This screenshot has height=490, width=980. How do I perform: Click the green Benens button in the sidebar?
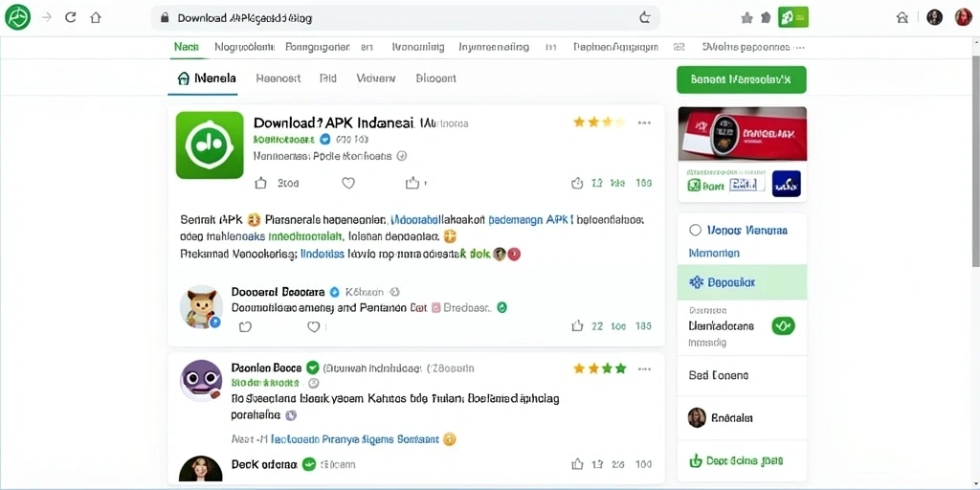742,79
